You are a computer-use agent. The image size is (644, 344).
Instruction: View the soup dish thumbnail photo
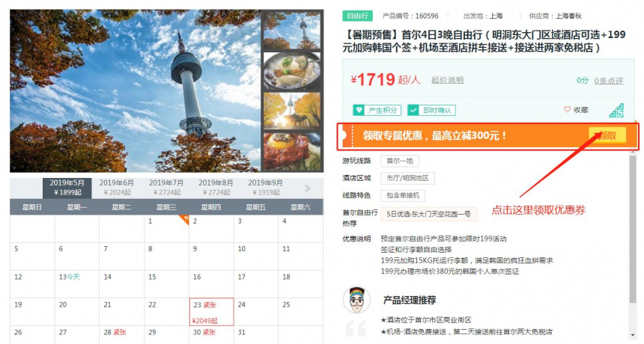[x=291, y=70]
